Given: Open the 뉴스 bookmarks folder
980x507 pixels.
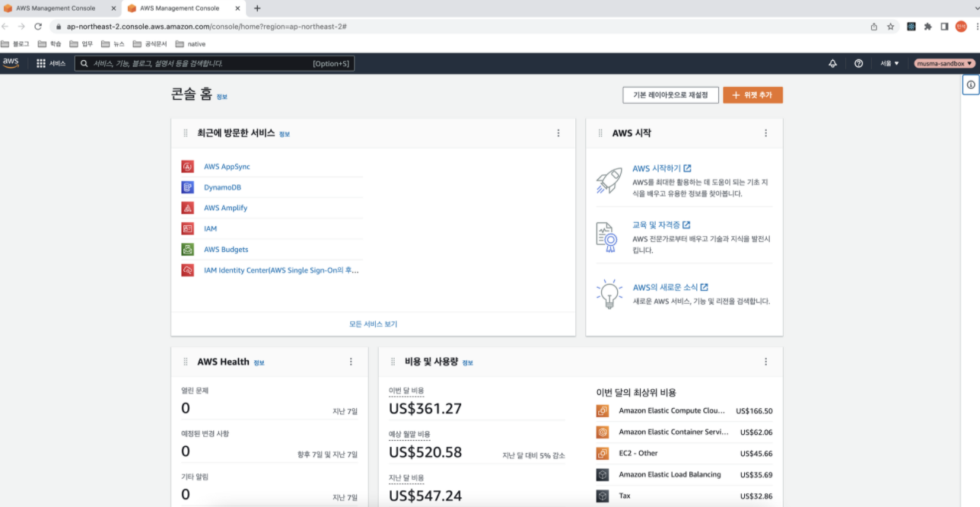Looking at the screenshot, I should click(x=113, y=44).
